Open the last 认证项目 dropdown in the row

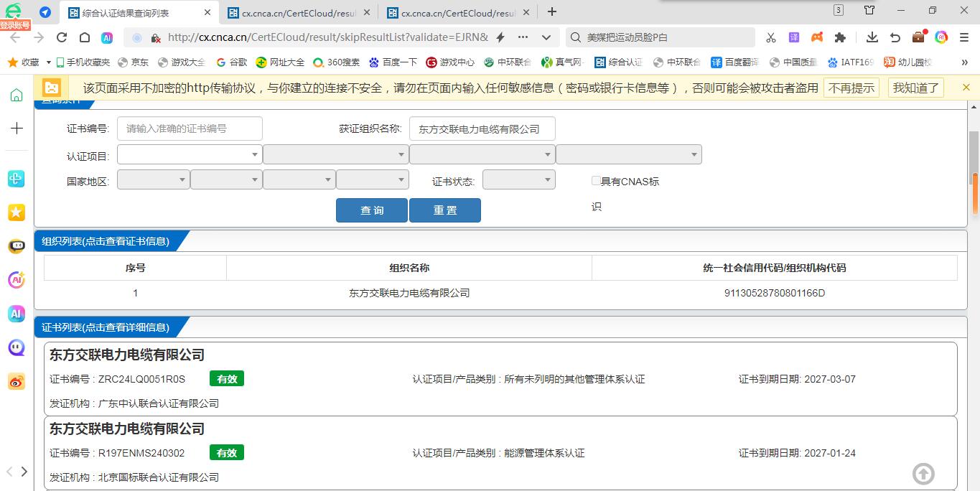tap(629, 154)
